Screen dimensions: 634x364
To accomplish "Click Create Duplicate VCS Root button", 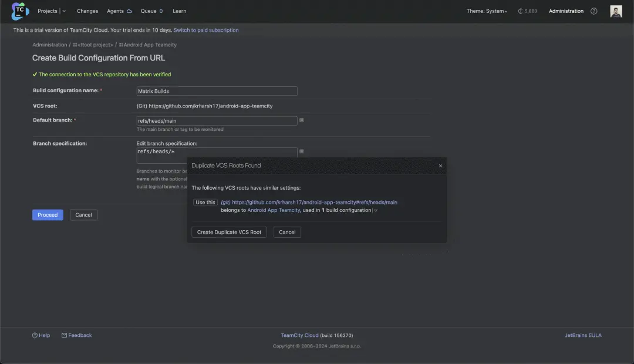I will point(229,232).
